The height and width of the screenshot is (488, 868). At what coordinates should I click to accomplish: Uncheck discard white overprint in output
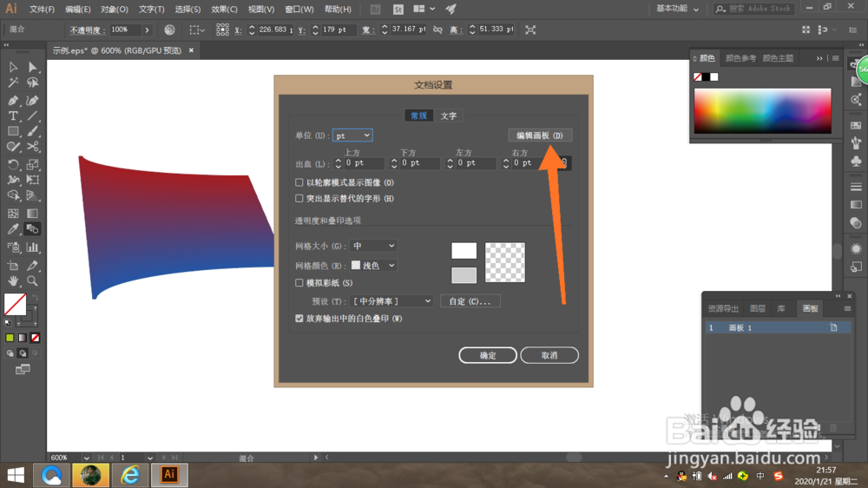(299, 319)
